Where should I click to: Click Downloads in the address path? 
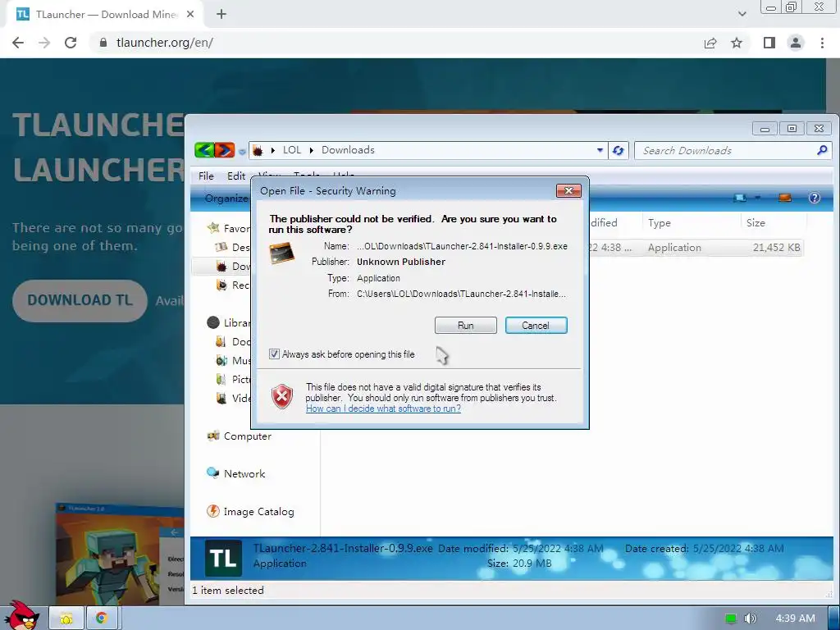(348, 150)
